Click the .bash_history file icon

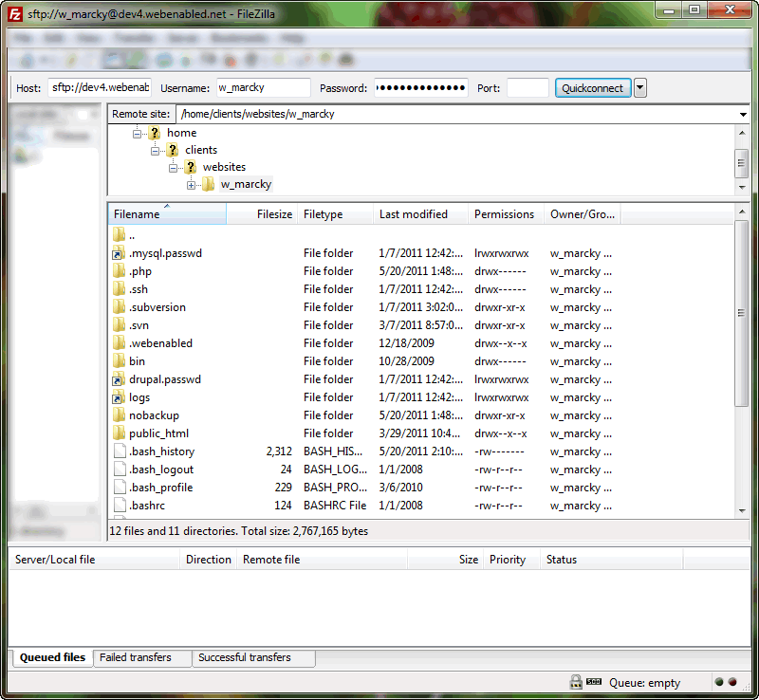tap(120, 451)
